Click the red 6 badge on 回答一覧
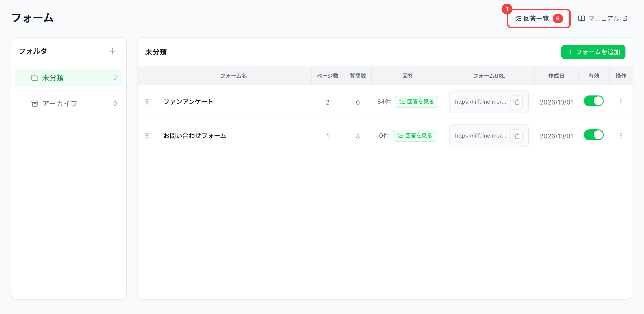Image resolution: width=644 pixels, height=314 pixels. point(557,19)
